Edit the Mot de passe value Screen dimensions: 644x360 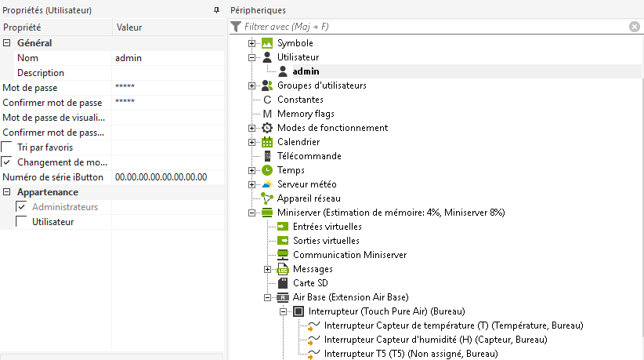(168, 88)
